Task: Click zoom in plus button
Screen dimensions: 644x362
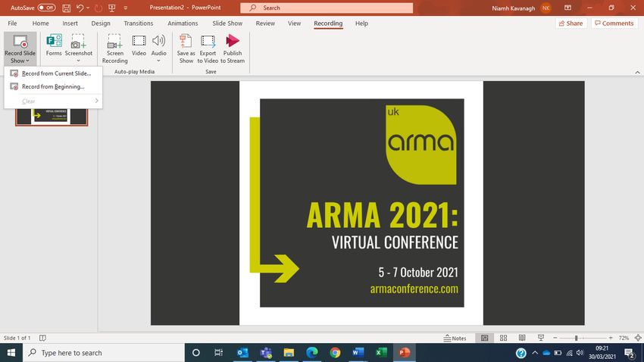Action: tap(611, 338)
